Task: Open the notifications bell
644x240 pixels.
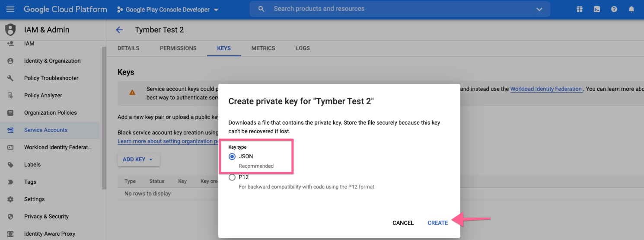Action: (x=631, y=9)
